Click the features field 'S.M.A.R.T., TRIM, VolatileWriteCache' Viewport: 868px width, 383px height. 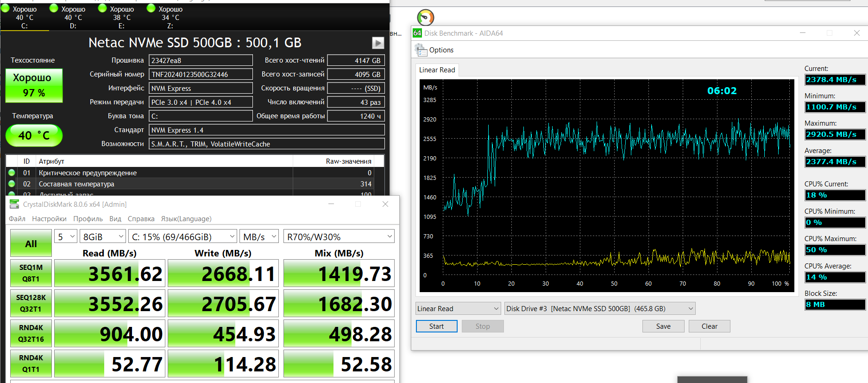(266, 144)
